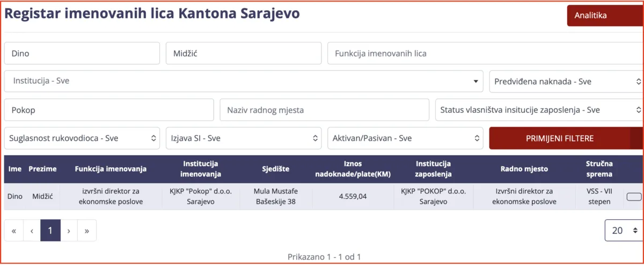Click the Funkcija imenovanih lica field
Image resolution: width=644 pixels, height=265 pixels.
[485, 53]
